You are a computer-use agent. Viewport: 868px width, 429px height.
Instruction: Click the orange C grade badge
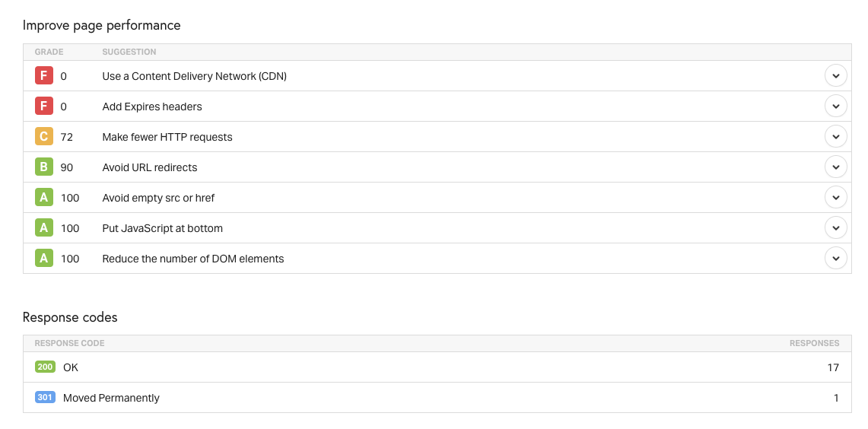pyautogui.click(x=43, y=137)
